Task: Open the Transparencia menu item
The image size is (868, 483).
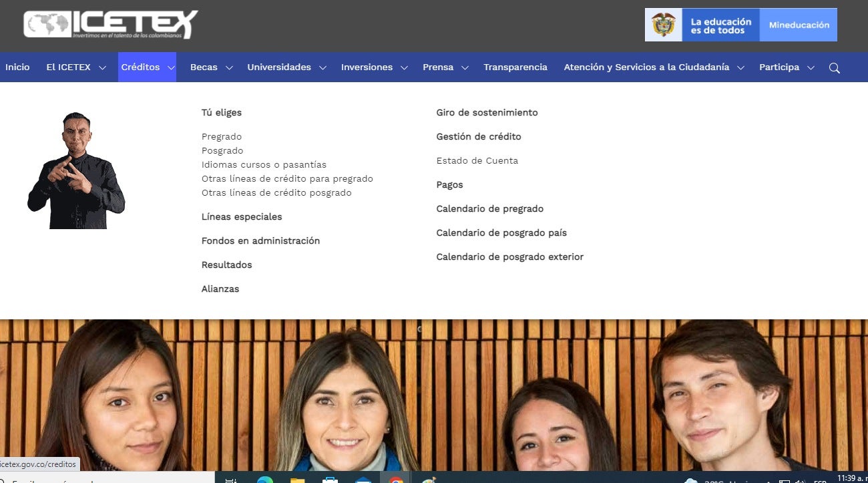Action: (x=515, y=67)
